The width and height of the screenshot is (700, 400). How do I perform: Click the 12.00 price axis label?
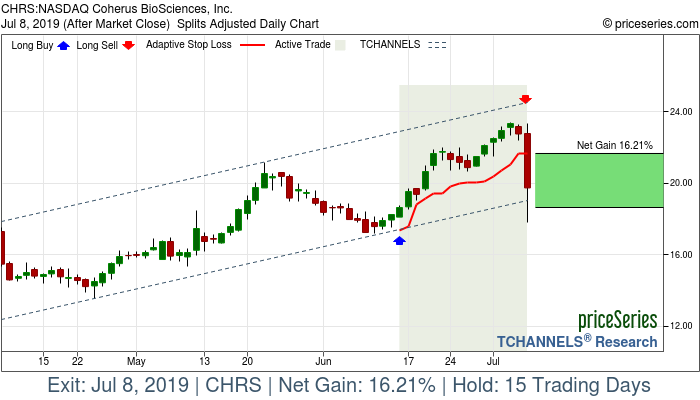pos(681,326)
